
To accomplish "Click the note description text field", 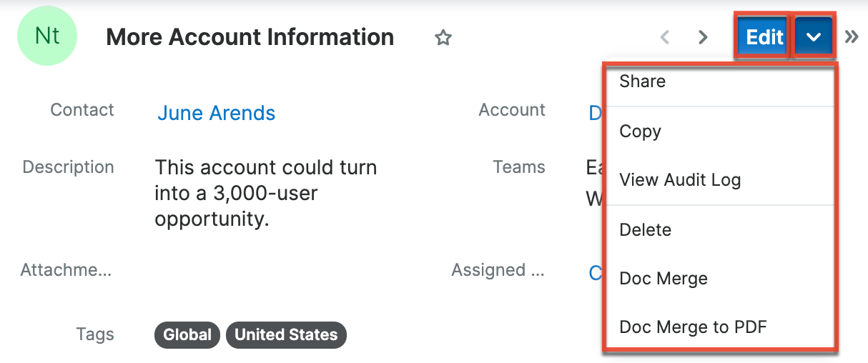I will click(265, 193).
